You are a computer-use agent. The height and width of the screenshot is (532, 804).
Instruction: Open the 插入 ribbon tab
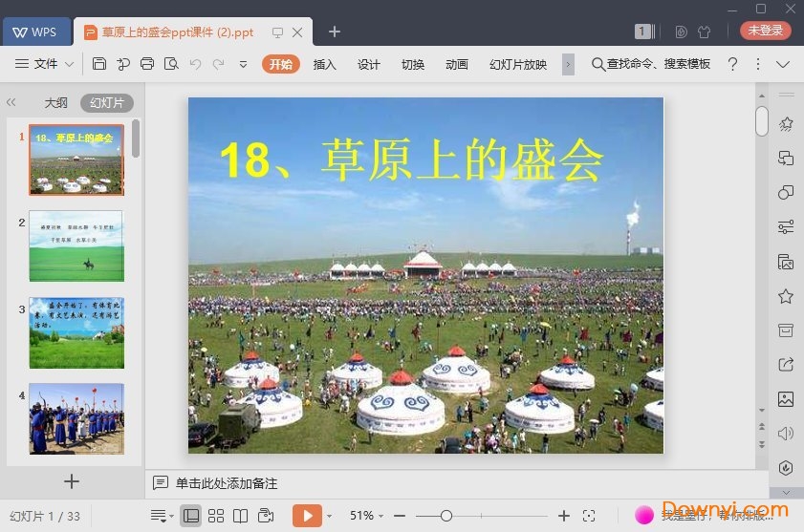pos(325,65)
